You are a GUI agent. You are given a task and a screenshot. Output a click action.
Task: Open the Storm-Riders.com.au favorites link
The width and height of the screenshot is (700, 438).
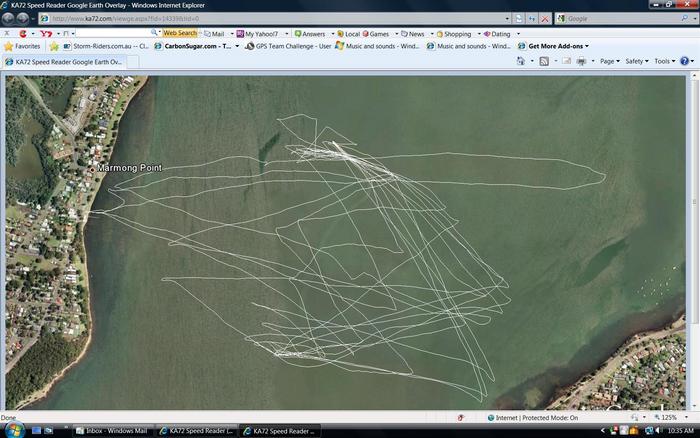click(x=105, y=46)
